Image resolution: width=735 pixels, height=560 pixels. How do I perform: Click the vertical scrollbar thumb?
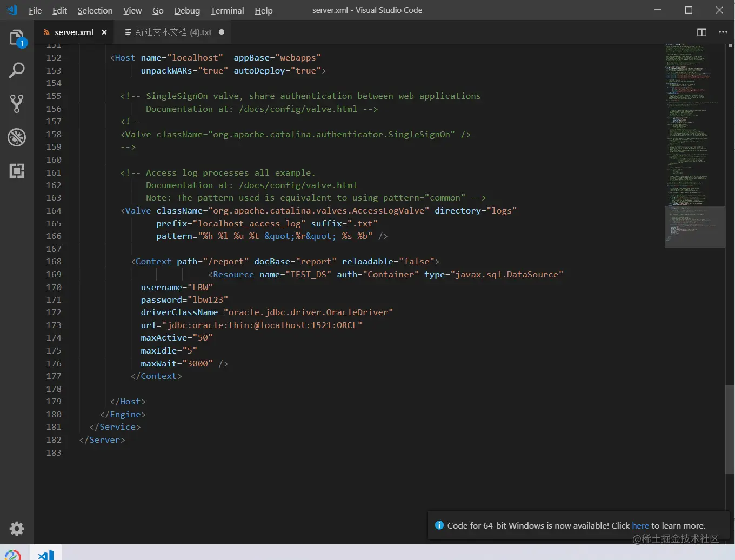730,430
